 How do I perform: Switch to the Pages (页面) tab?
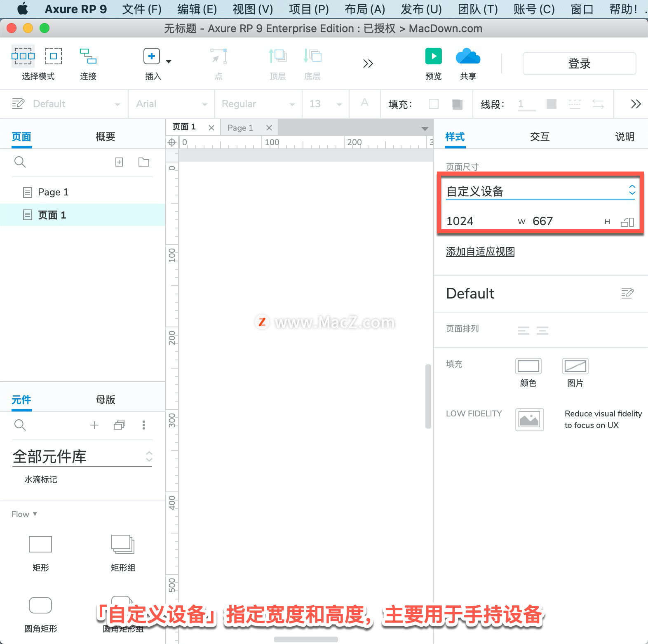(21, 136)
